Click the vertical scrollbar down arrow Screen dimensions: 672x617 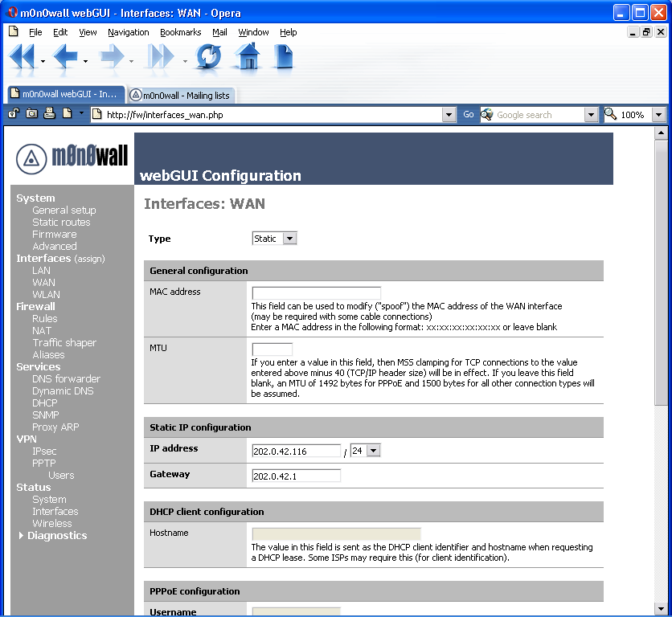point(662,610)
